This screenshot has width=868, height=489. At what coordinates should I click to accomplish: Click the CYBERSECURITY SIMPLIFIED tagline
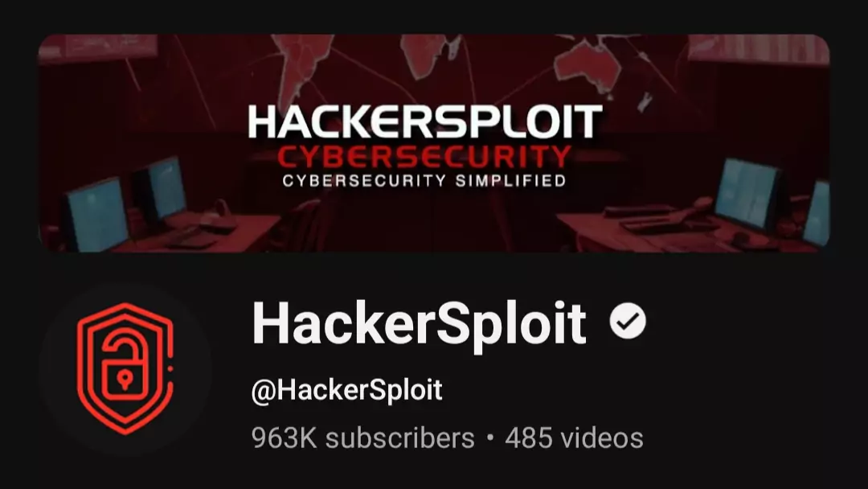click(424, 180)
